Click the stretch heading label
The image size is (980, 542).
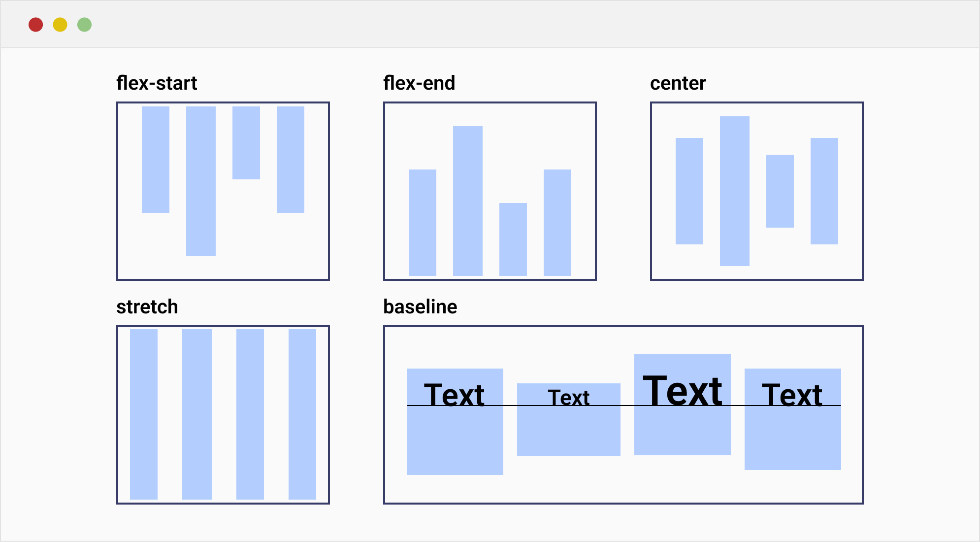click(x=147, y=307)
